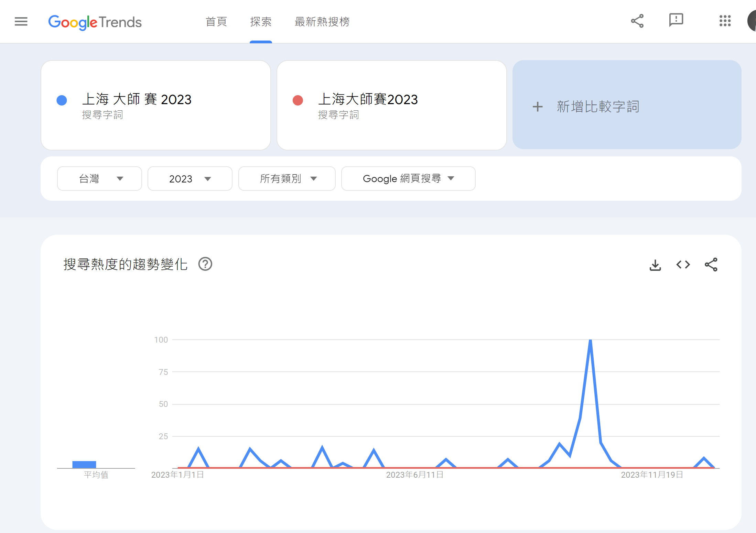
Task: Open the hamburger main menu
Action: pyautogui.click(x=21, y=22)
